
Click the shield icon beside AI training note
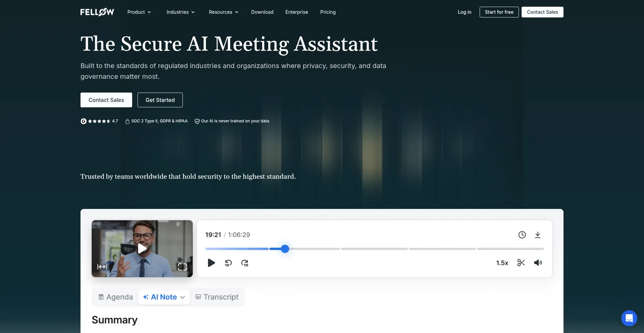point(197,121)
